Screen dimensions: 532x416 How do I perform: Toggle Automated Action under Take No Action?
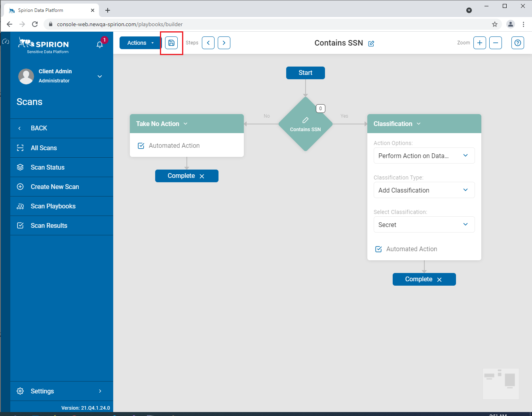coord(141,146)
